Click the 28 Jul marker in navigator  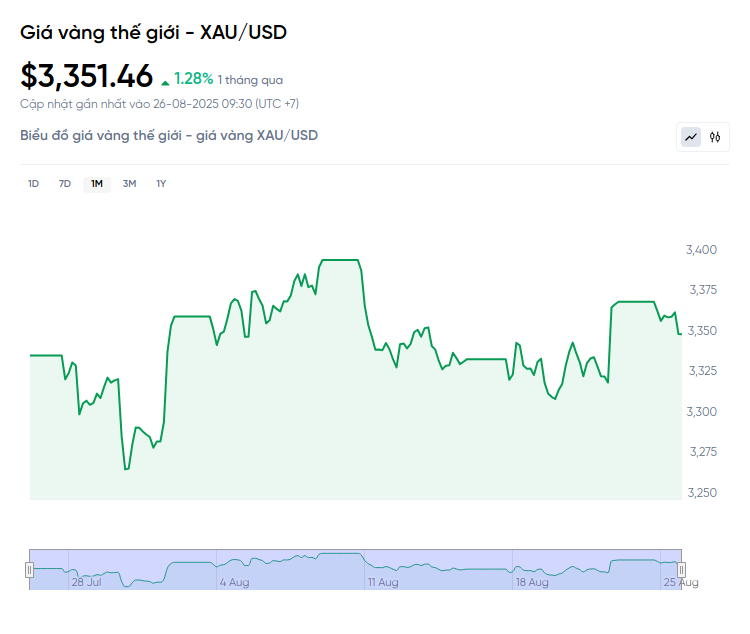(86, 581)
